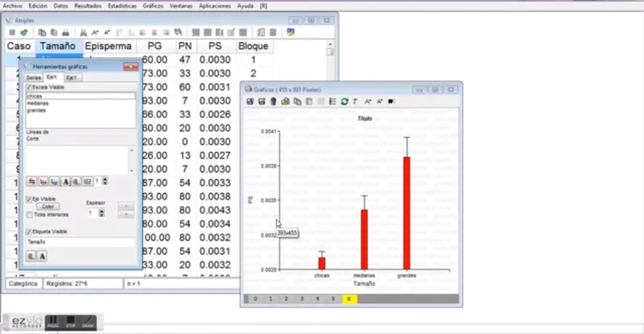The width and height of the screenshot is (644, 334).
Task: Click the legend list icon in graph toolbar
Action: click(332, 101)
